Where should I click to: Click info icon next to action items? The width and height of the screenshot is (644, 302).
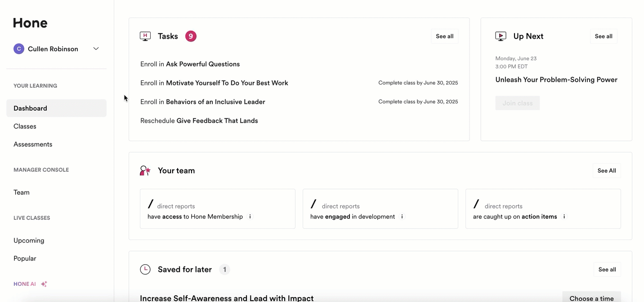(x=564, y=217)
